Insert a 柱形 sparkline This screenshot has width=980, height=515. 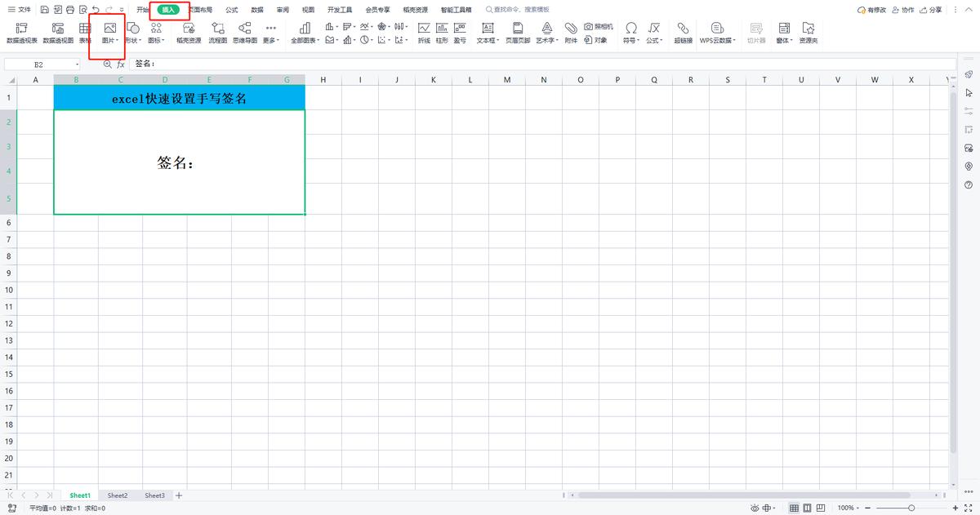click(442, 33)
